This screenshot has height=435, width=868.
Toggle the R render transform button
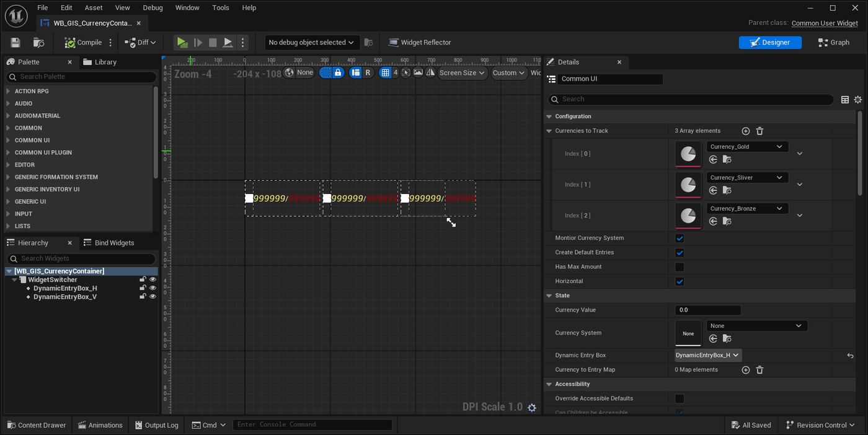coord(368,72)
